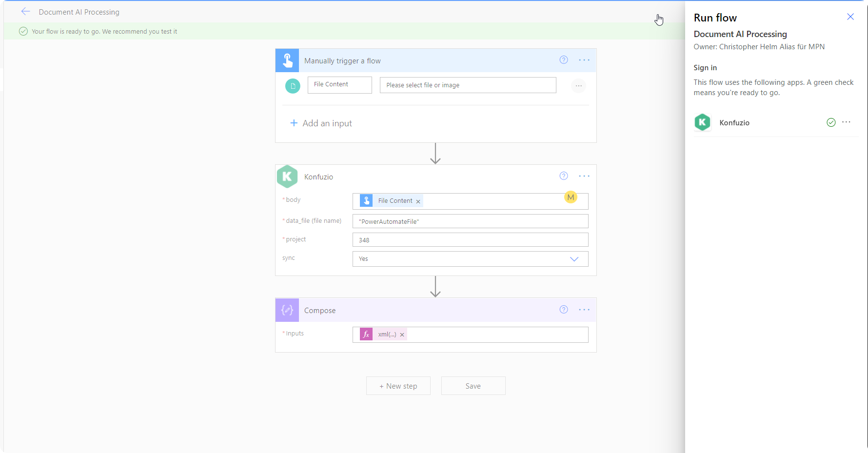Open the ellipsis menu beside the file input row
This screenshot has width=868, height=453.
tap(578, 85)
